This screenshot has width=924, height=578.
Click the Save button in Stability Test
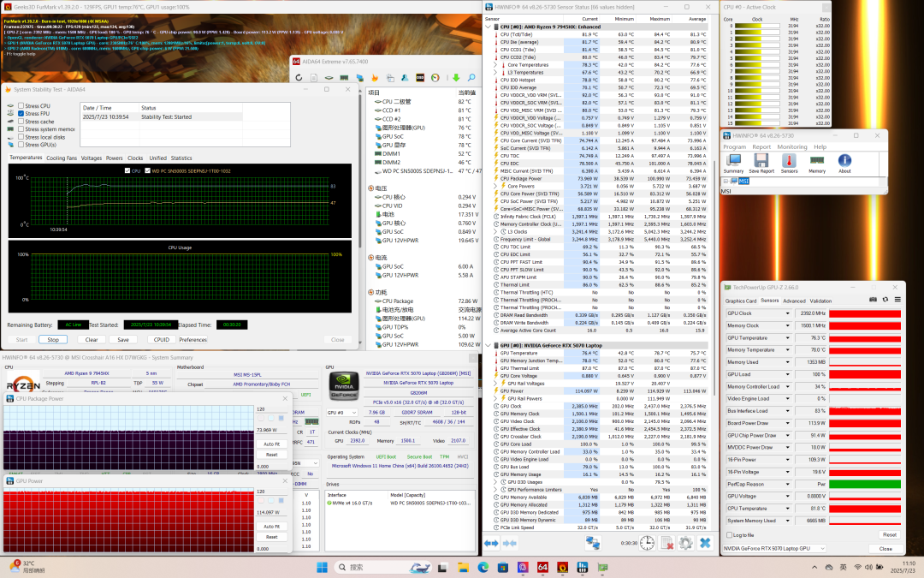click(123, 340)
